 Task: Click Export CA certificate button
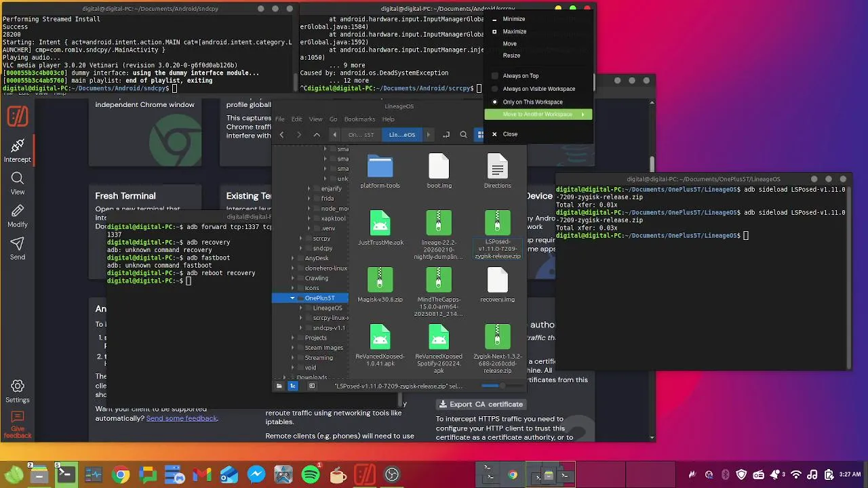pyautogui.click(x=481, y=404)
